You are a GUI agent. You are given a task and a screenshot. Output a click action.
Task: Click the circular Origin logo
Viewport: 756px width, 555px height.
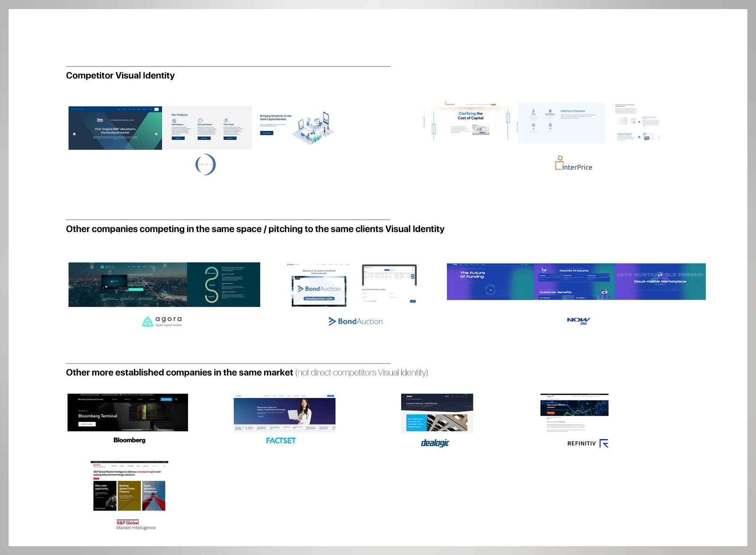(206, 165)
